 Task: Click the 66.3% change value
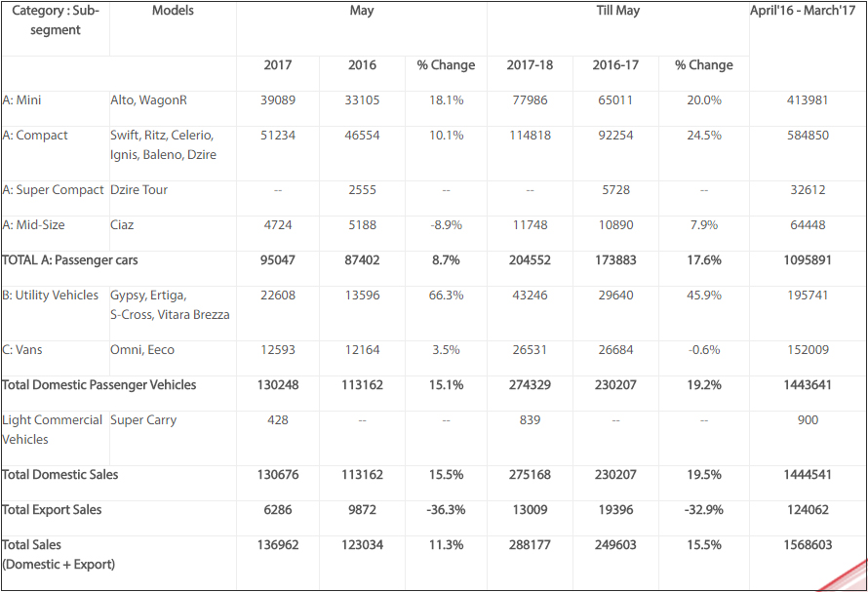coord(446,296)
